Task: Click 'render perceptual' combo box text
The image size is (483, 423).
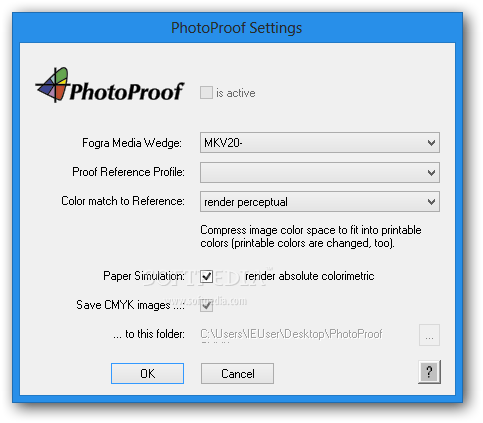Action: click(x=246, y=202)
